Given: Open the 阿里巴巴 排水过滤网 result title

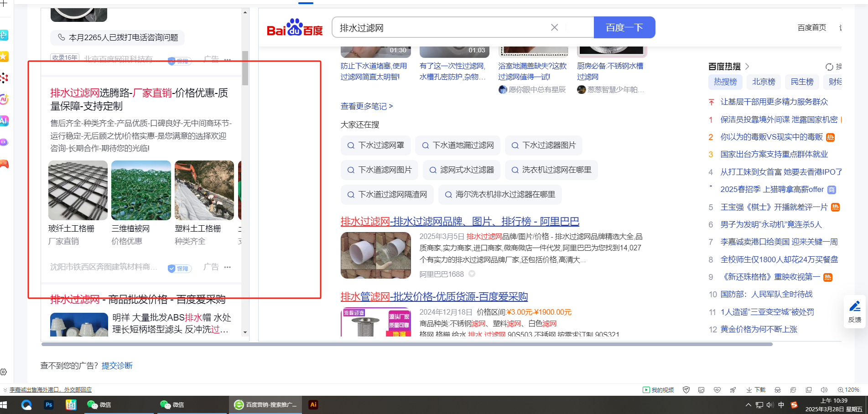Looking at the screenshot, I should click(460, 222).
